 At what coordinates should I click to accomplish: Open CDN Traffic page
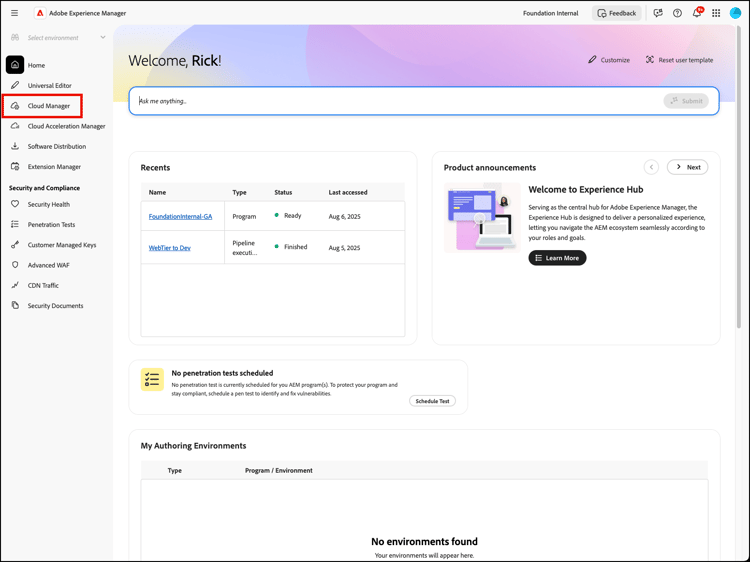(x=43, y=286)
